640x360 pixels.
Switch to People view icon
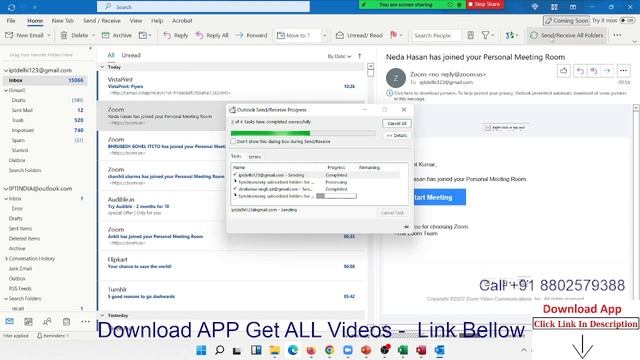point(47,322)
